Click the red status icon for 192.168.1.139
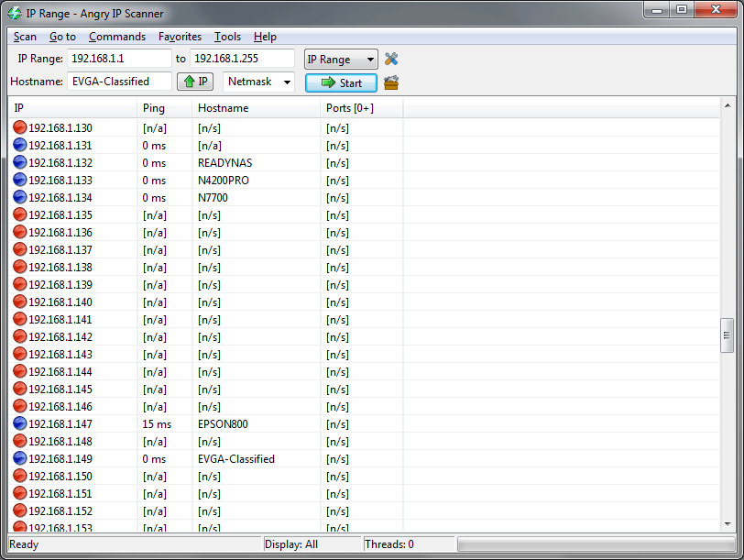 20,284
